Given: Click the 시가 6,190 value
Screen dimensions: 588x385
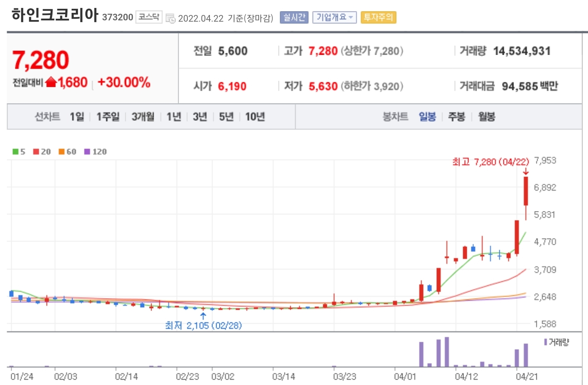Looking at the screenshot, I should [x=232, y=87].
